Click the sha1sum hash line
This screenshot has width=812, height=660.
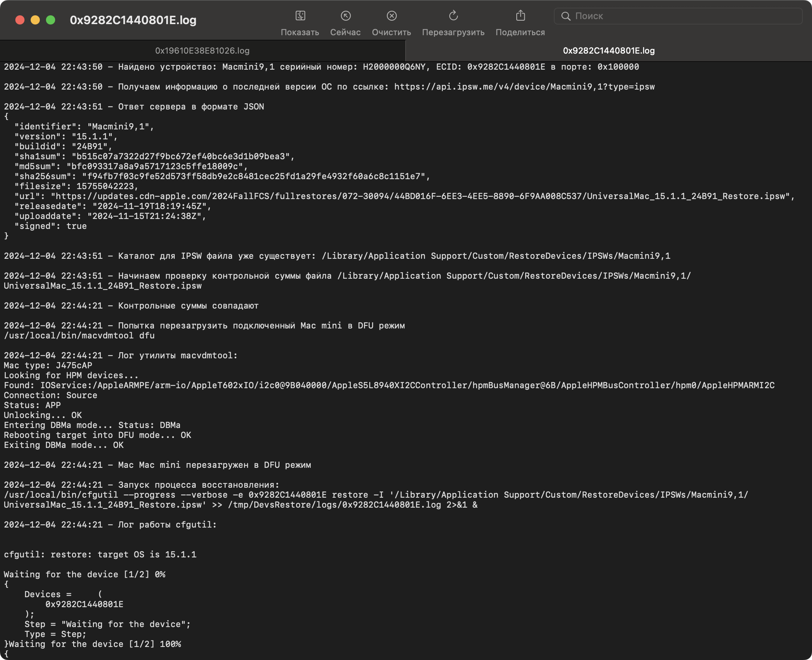[x=154, y=157]
